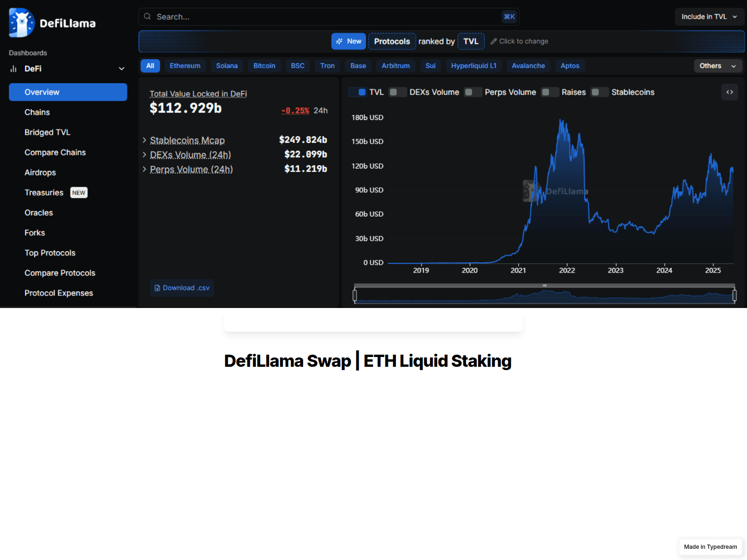This screenshot has width=747, height=560.
Task: Click the left handle of chart range slider
Action: point(355,295)
